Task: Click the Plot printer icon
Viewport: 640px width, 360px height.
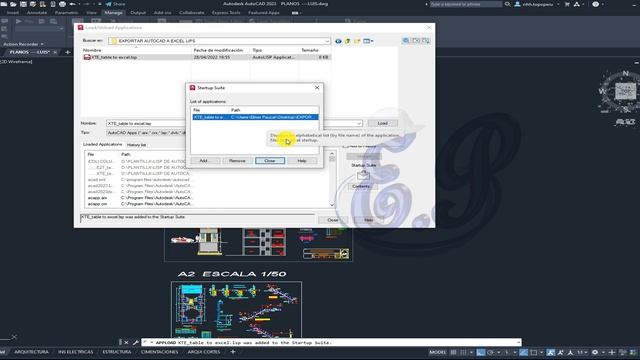Action: pyautogui.click(x=62, y=4)
